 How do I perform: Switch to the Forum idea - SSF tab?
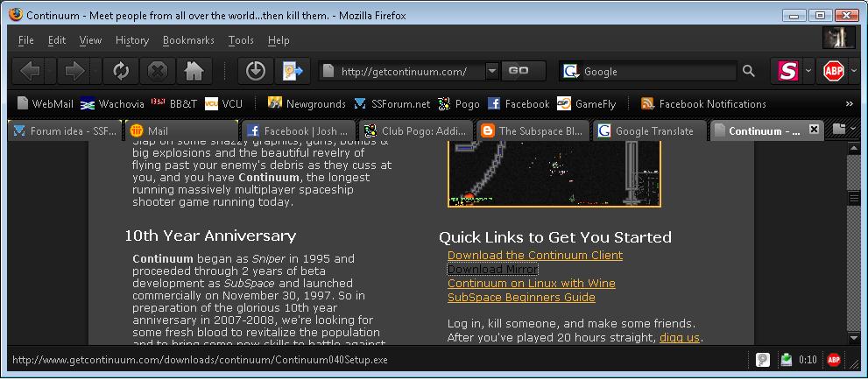(66, 131)
